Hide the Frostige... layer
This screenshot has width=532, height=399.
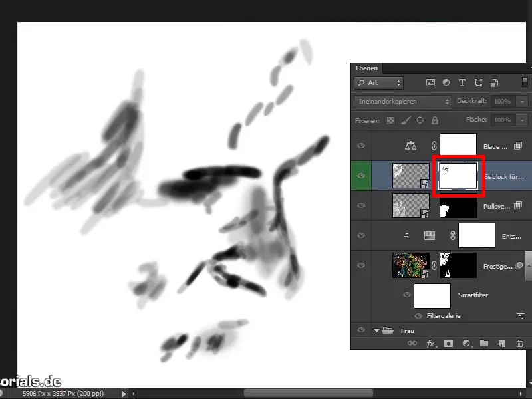361,265
